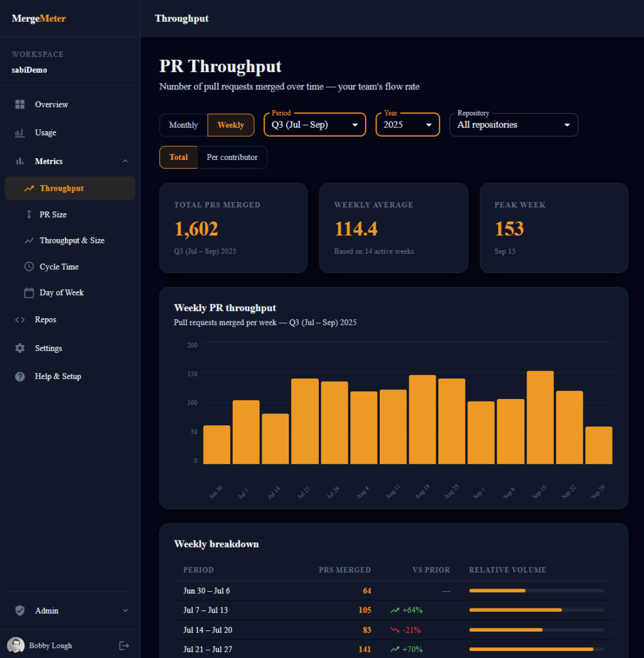This screenshot has width=644, height=658.
Task: Click the Settings gear icon
Action: click(20, 348)
